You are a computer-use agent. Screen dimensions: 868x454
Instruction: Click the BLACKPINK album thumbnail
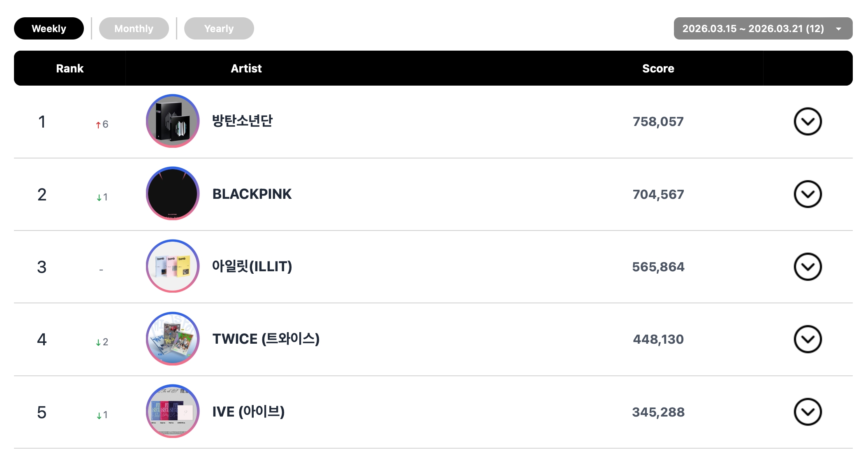[x=173, y=193]
